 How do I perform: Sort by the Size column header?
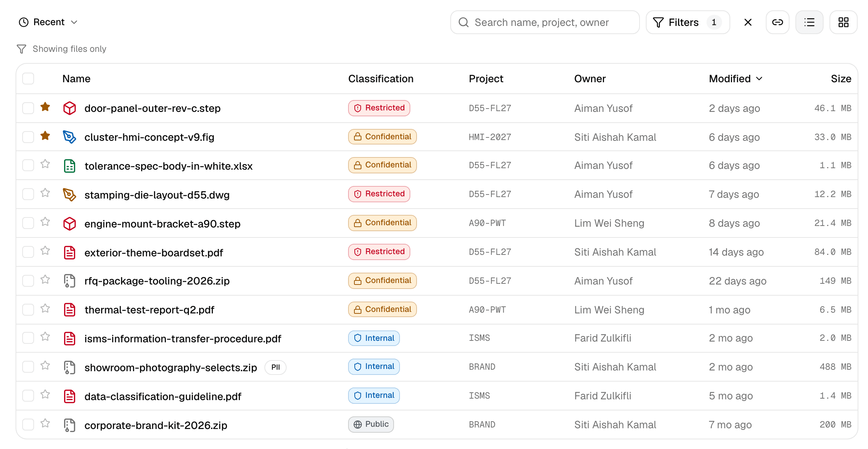841,79
